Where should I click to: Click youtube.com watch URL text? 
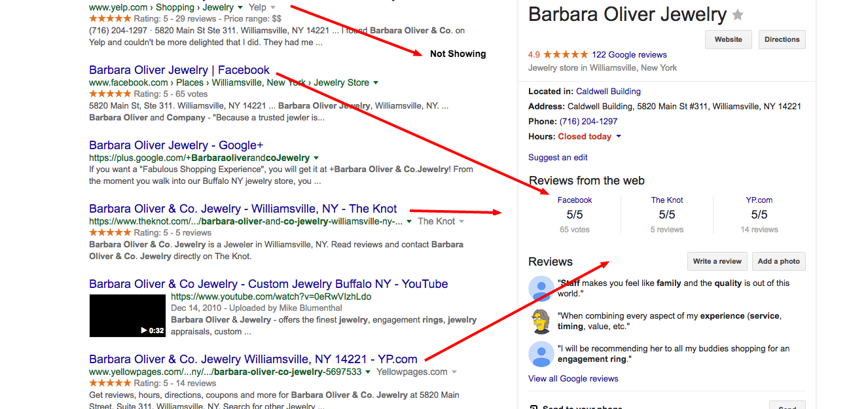pos(271,296)
